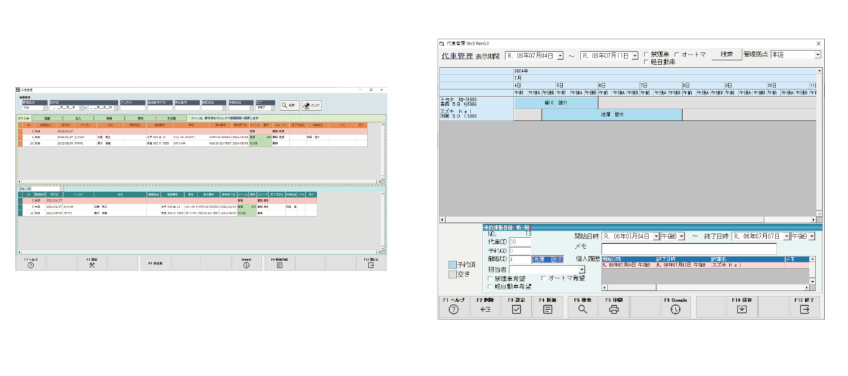The image size is (848, 376).
Task: Click the 予約済 blue legend swatch
Action: pyautogui.click(x=453, y=265)
